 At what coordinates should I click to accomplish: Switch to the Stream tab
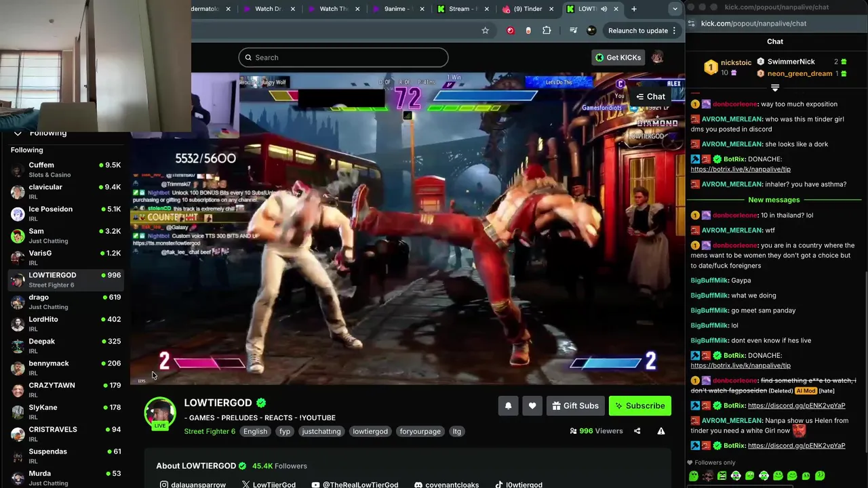[462, 9]
